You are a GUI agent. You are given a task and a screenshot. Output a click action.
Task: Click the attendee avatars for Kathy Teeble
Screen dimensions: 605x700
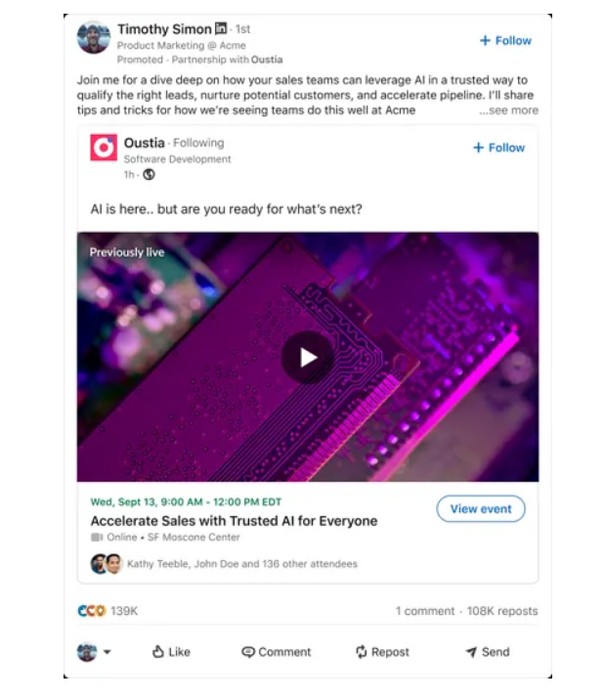coord(106,564)
